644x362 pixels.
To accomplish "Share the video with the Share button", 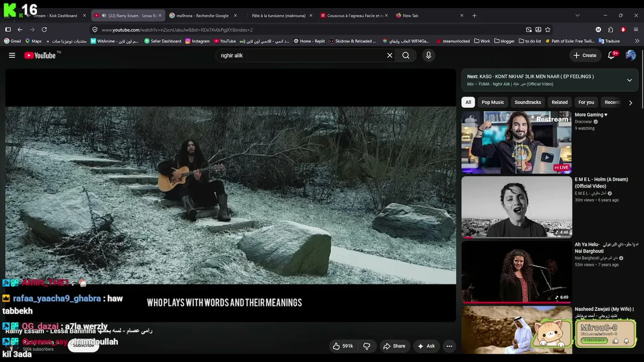I will tap(394, 346).
